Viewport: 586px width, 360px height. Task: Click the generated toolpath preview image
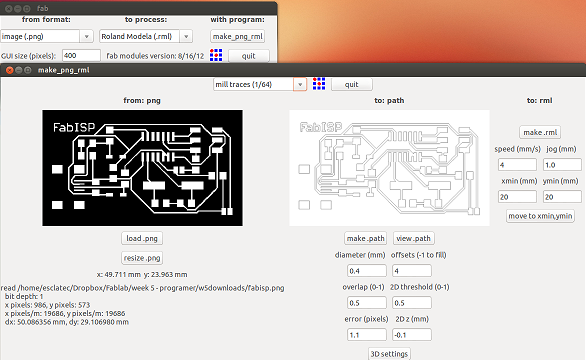pyautogui.click(x=389, y=168)
